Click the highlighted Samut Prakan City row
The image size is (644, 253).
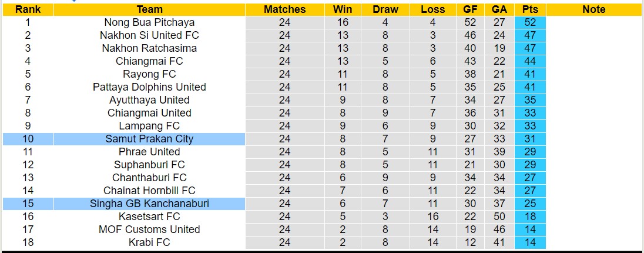click(149, 139)
